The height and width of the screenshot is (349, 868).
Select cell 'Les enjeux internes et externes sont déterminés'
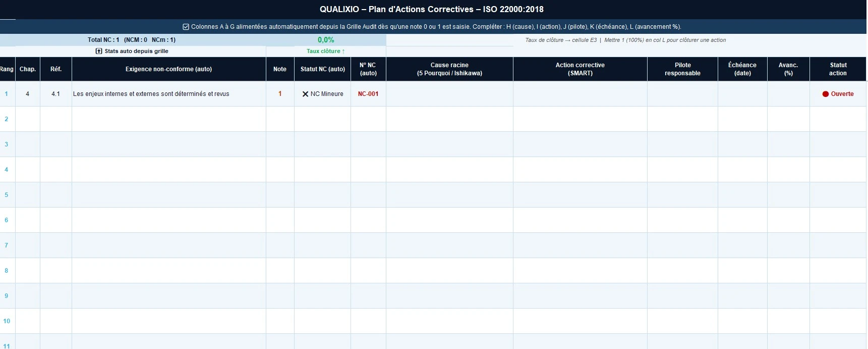(169, 94)
